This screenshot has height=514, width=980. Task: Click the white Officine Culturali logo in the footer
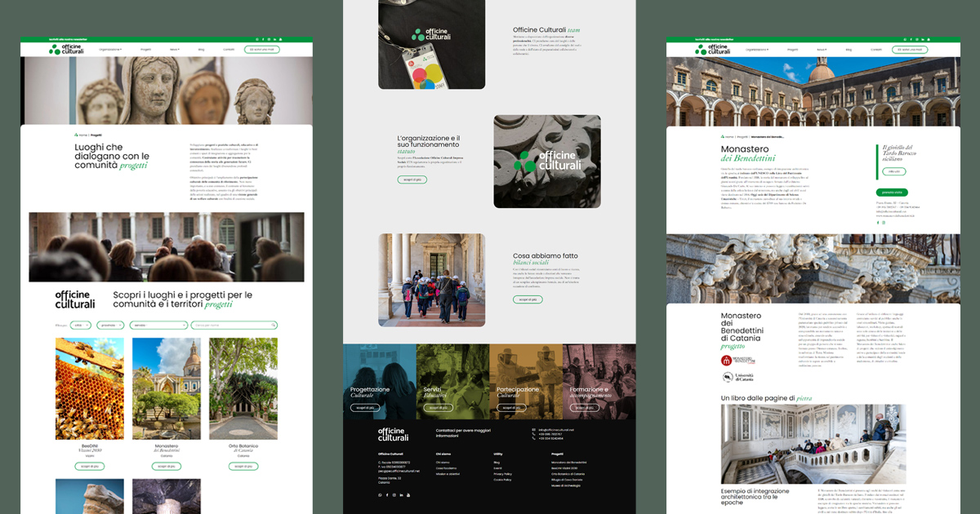coord(393,434)
